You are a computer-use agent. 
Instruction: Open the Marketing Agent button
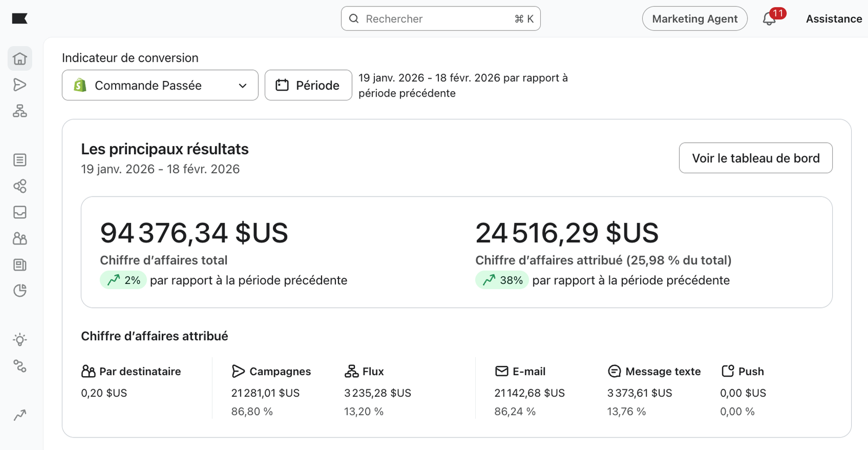[x=695, y=19]
